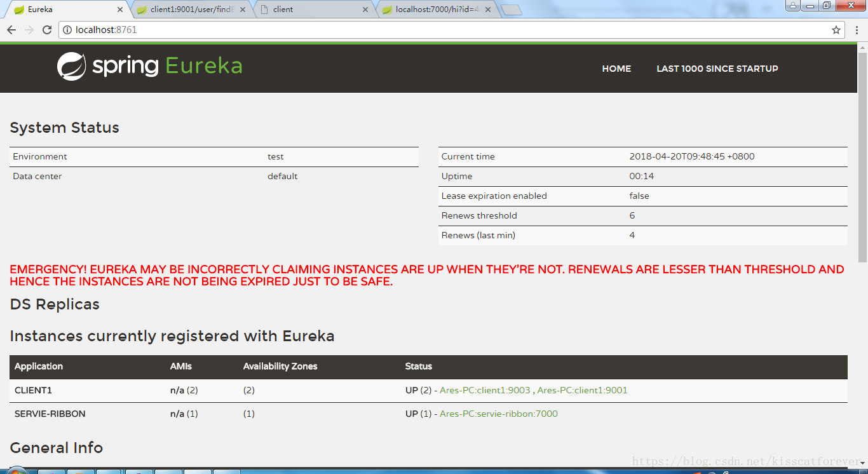The image size is (868, 474).
Task: Close the Eureka tab
Action: [x=121, y=10]
